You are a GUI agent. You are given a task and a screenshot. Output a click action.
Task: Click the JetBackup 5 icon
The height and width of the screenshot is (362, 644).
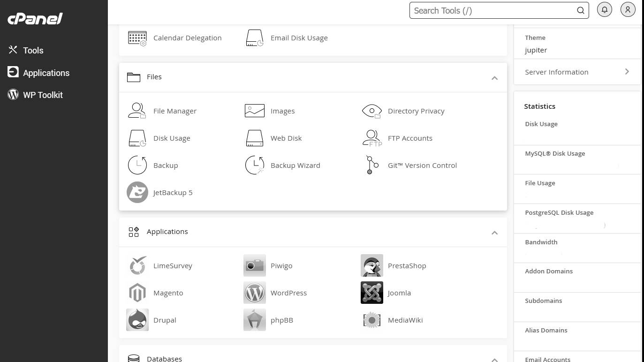137,192
